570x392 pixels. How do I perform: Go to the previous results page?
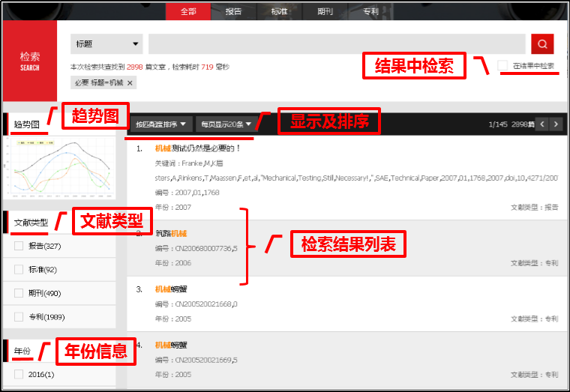543,124
